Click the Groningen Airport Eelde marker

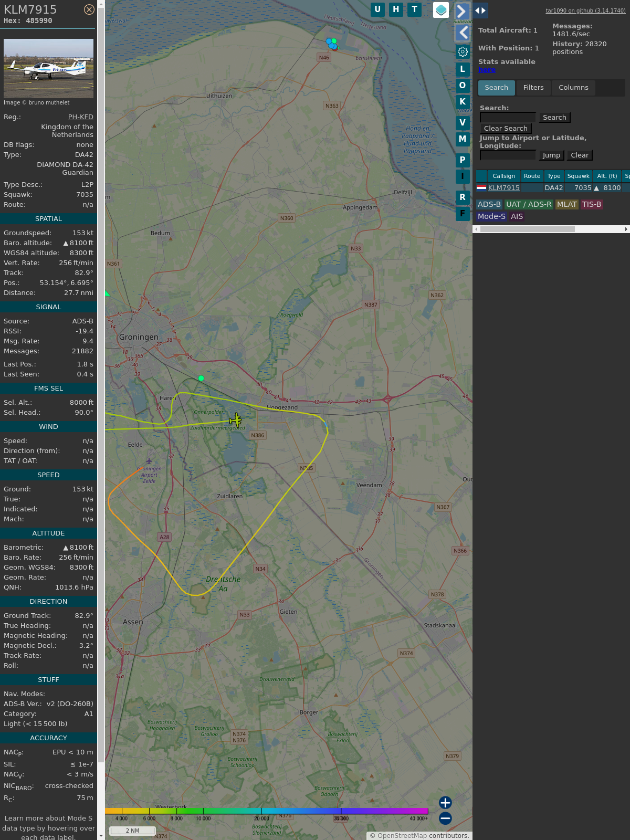[x=149, y=461]
